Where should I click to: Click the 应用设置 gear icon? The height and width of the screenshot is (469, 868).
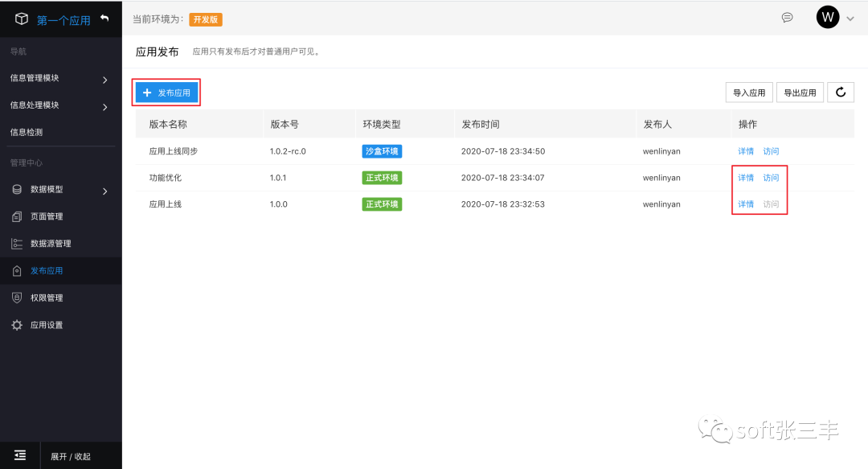tap(17, 325)
